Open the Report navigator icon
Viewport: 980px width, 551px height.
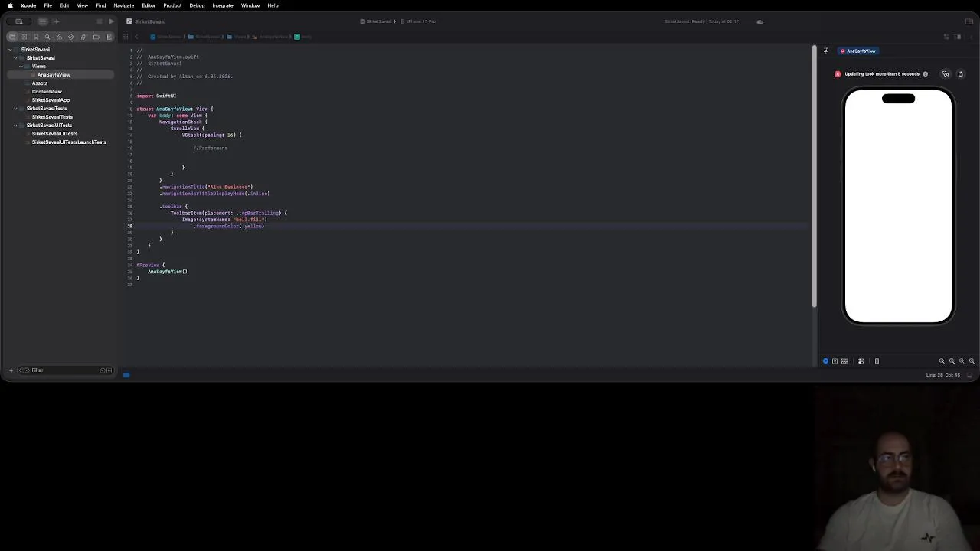coord(108,37)
